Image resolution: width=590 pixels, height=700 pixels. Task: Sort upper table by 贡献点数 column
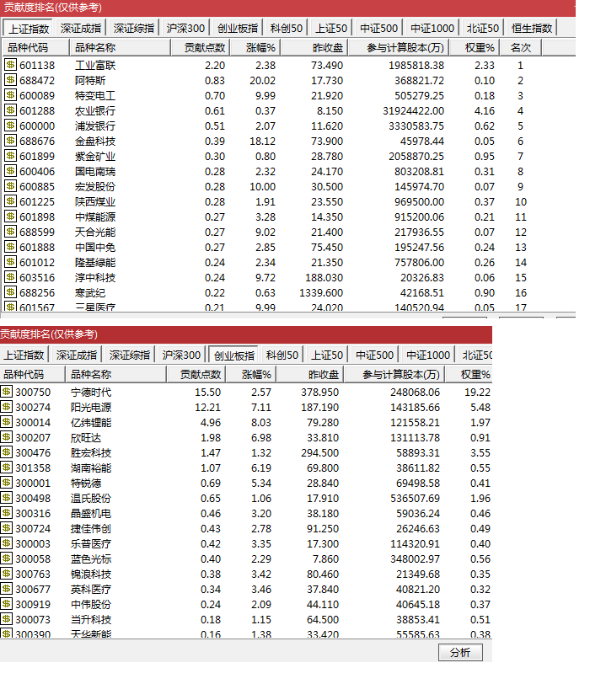(x=200, y=47)
